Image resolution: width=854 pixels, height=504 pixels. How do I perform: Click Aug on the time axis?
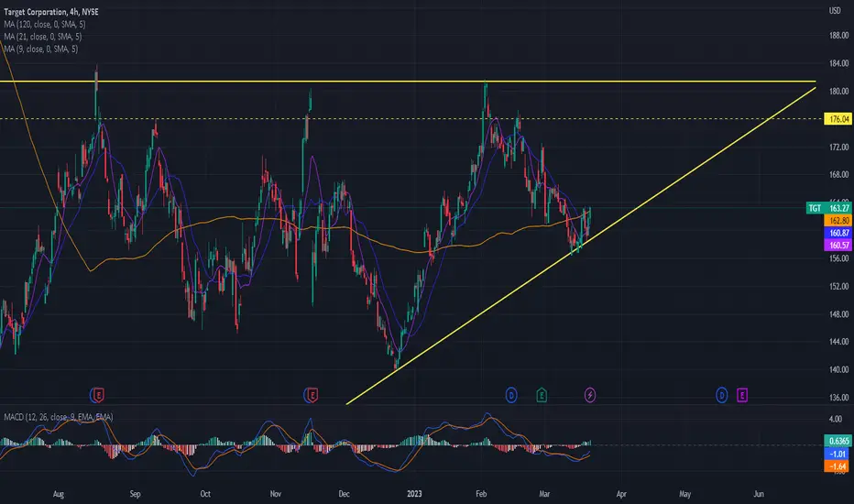59,494
